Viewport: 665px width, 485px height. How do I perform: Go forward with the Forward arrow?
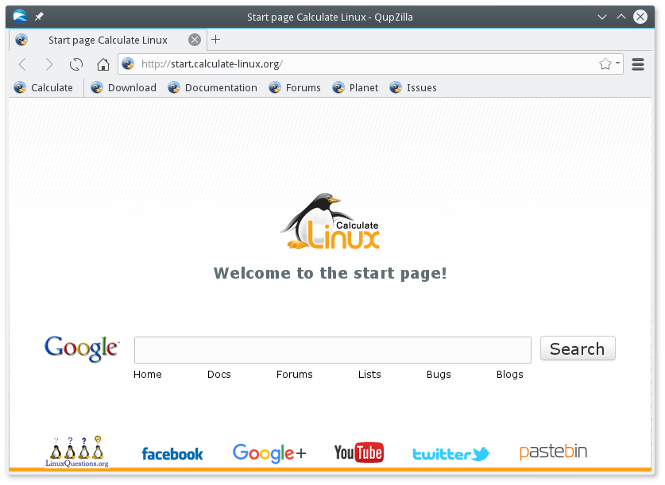point(49,64)
